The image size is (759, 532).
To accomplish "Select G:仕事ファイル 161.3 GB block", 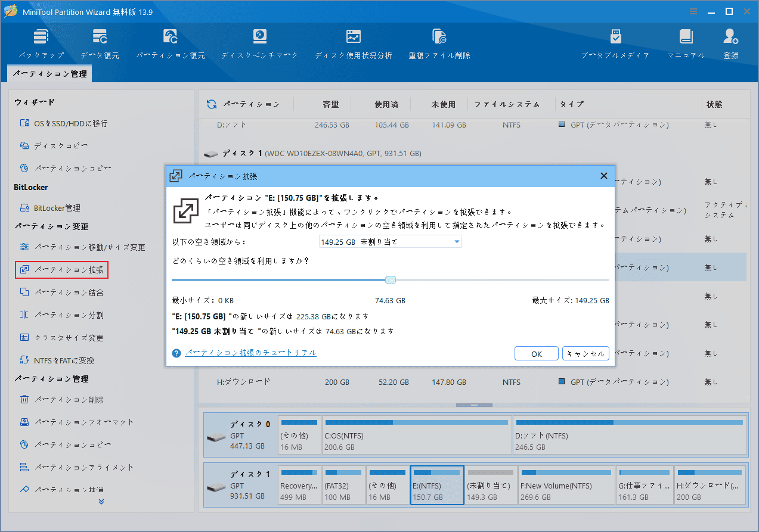I will tap(644, 485).
